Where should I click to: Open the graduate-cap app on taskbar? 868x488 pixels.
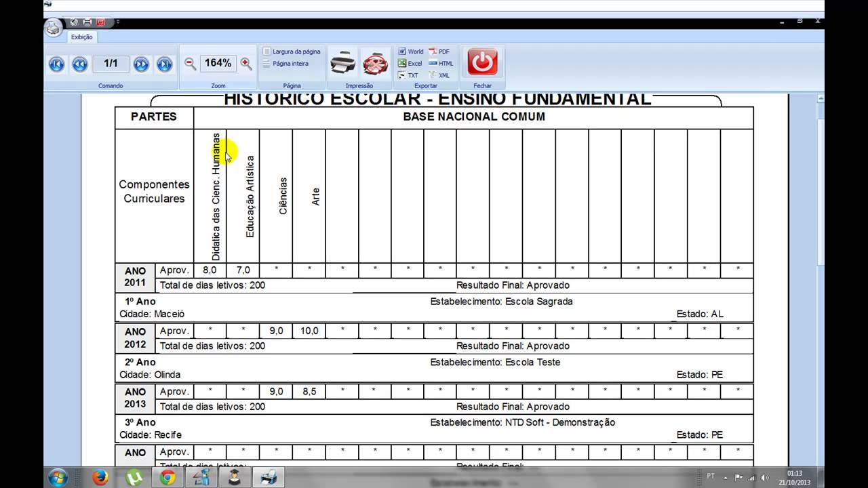pyautogui.click(x=234, y=478)
